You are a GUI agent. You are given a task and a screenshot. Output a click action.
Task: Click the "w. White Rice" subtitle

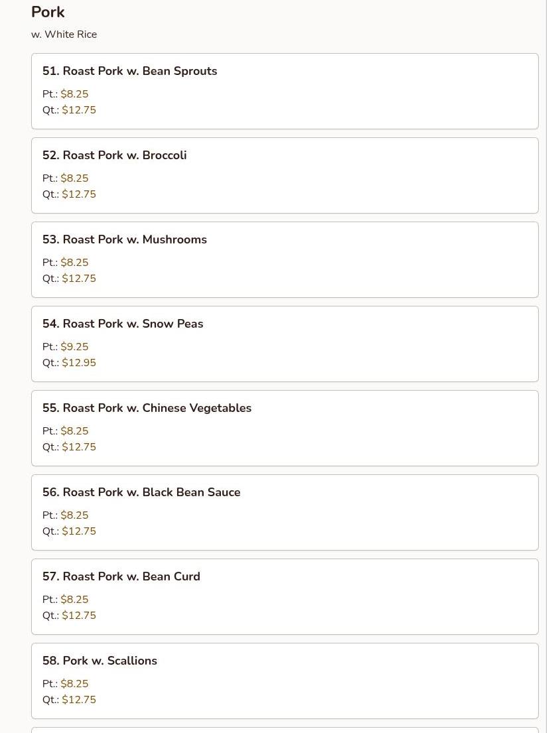(x=64, y=34)
